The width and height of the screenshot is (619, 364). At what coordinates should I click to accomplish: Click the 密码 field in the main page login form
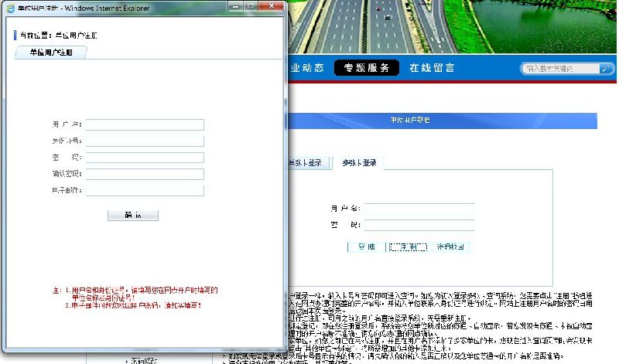(x=419, y=225)
